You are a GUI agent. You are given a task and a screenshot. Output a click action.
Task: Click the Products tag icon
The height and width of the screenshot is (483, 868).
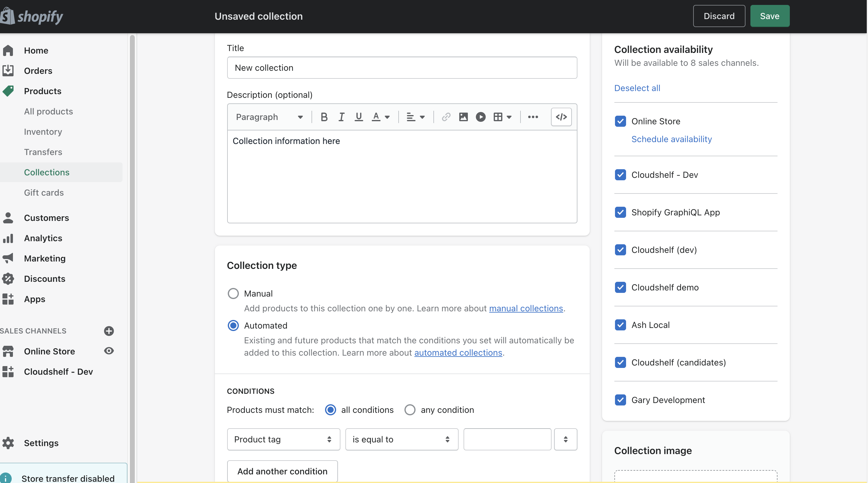8,91
